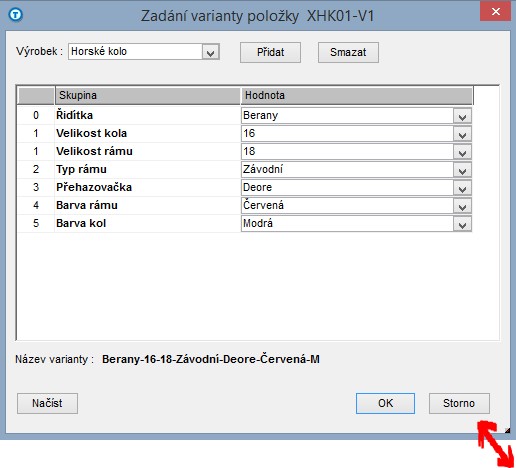Click the Smazat button
Image resolution: width=516 pixels, height=468 pixels.
pyautogui.click(x=348, y=52)
